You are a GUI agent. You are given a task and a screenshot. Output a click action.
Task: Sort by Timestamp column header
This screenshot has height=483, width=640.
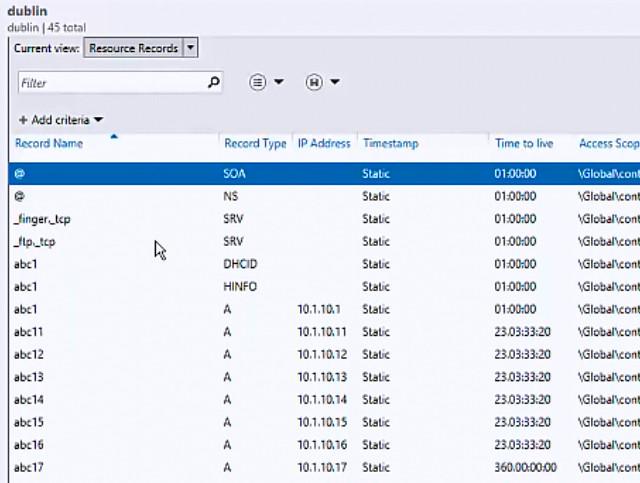(x=391, y=143)
